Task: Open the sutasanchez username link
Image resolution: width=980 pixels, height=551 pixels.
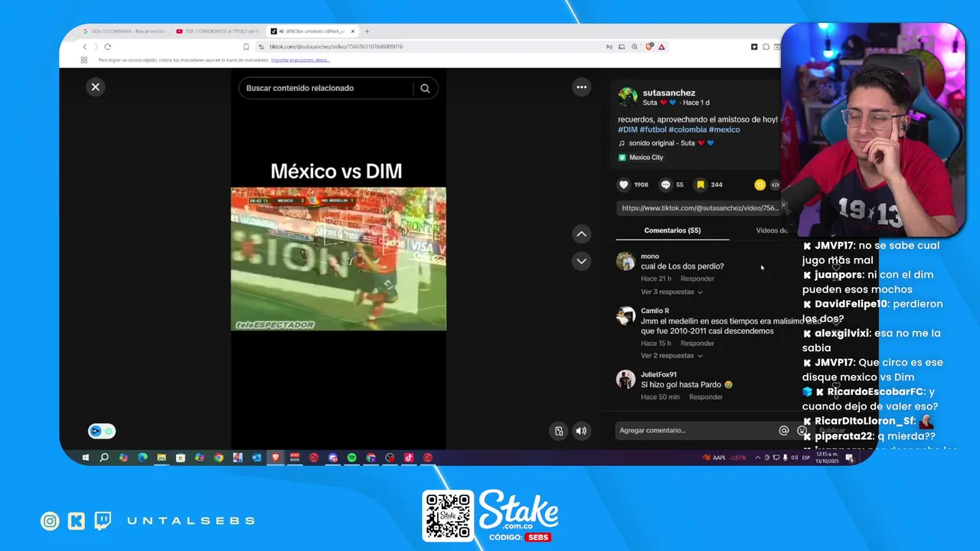Action: click(x=669, y=93)
